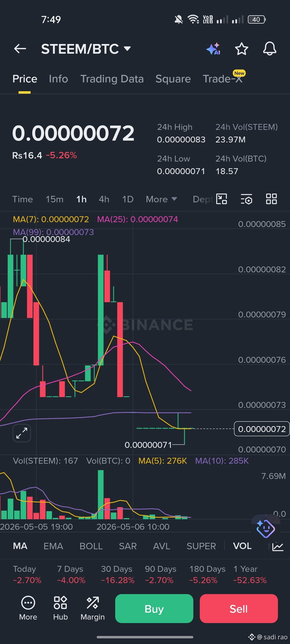Select the MA indicator
290x644 pixels.
click(x=20, y=546)
